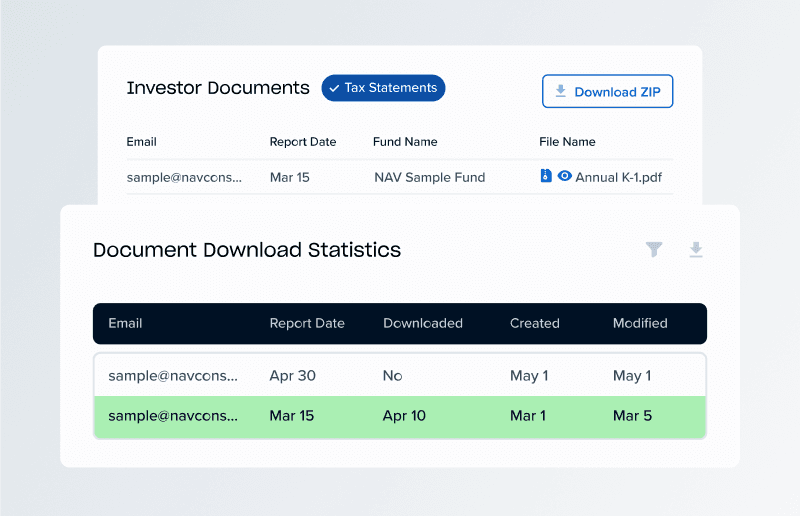Click the Download ZIP button
The image size is (800, 516).
pos(607,91)
